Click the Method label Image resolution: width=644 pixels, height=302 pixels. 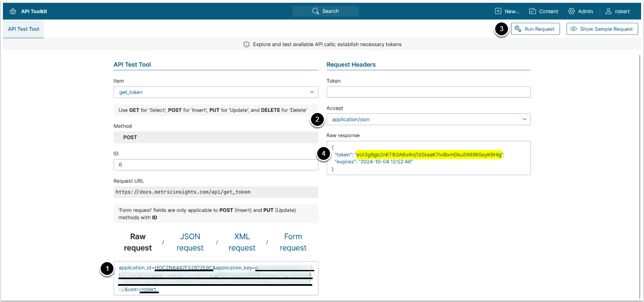pyautogui.click(x=123, y=126)
